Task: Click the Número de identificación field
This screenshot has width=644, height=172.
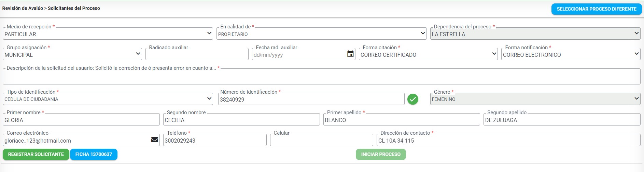Action: [x=311, y=100]
